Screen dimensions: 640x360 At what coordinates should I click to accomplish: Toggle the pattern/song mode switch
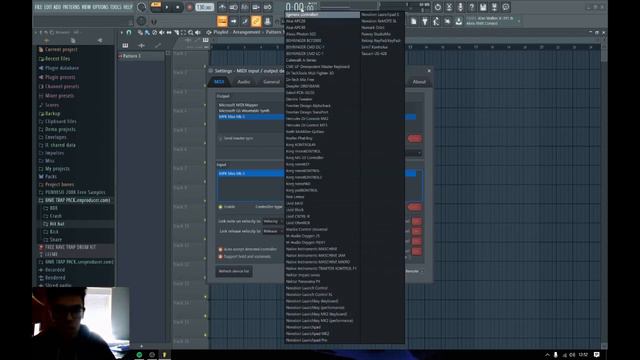[156, 7]
